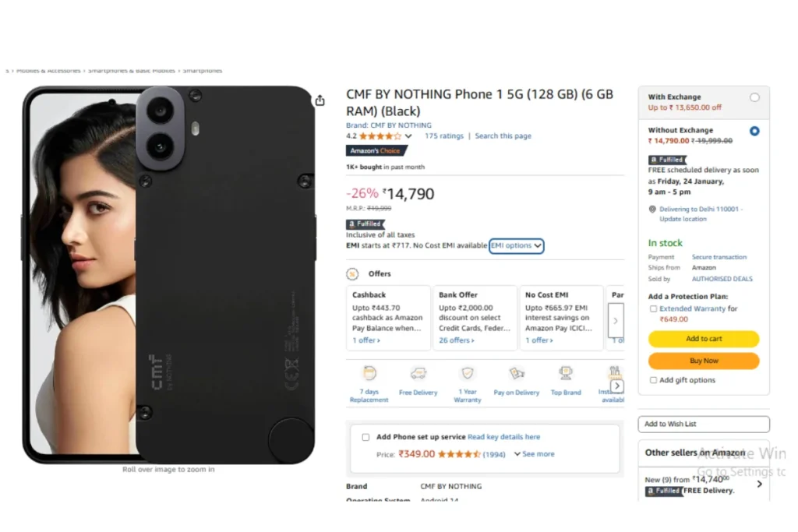Show next offers with the carousel arrow
Image resolution: width=798 pixels, height=532 pixels.
point(616,320)
